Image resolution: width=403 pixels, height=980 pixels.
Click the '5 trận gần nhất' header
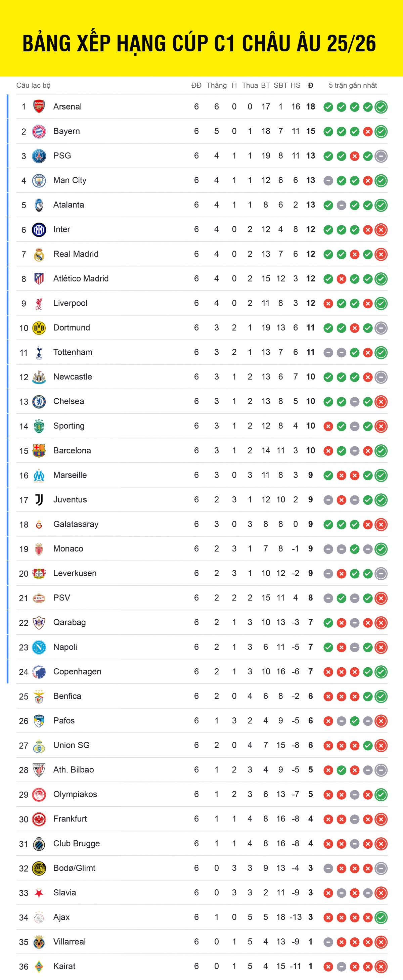(353, 85)
